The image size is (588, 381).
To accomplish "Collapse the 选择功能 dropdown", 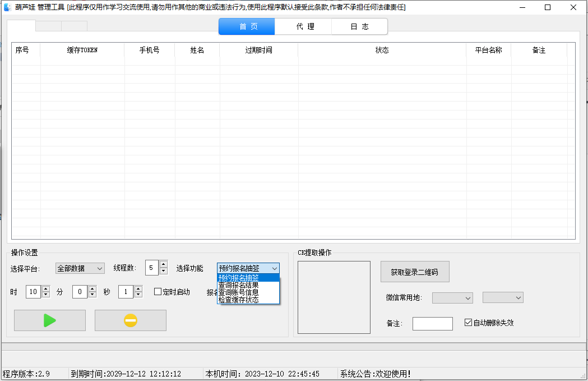I will pos(274,268).
